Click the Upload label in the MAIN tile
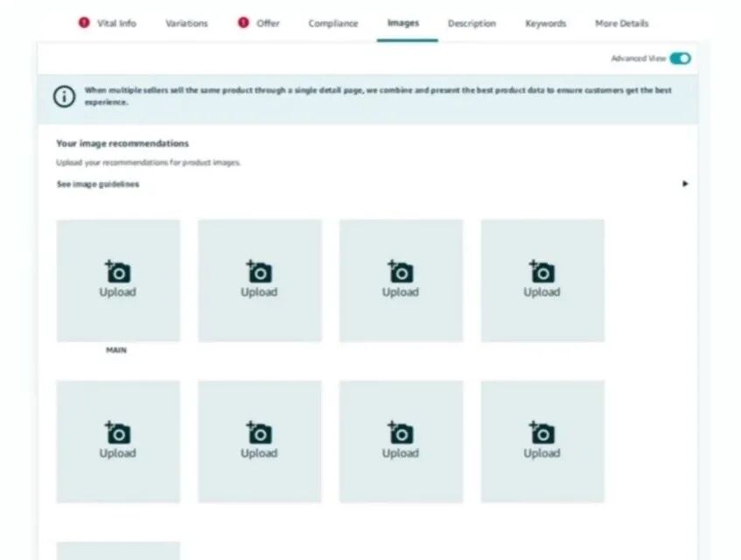 [x=118, y=292]
